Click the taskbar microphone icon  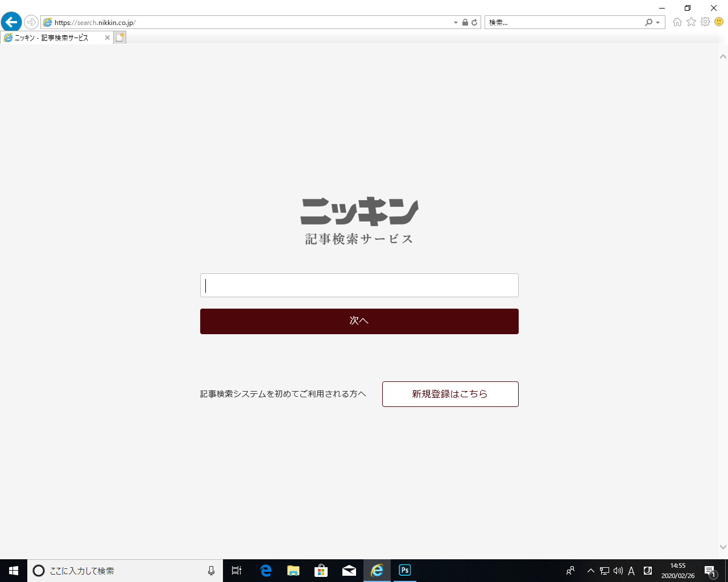pos(211,571)
